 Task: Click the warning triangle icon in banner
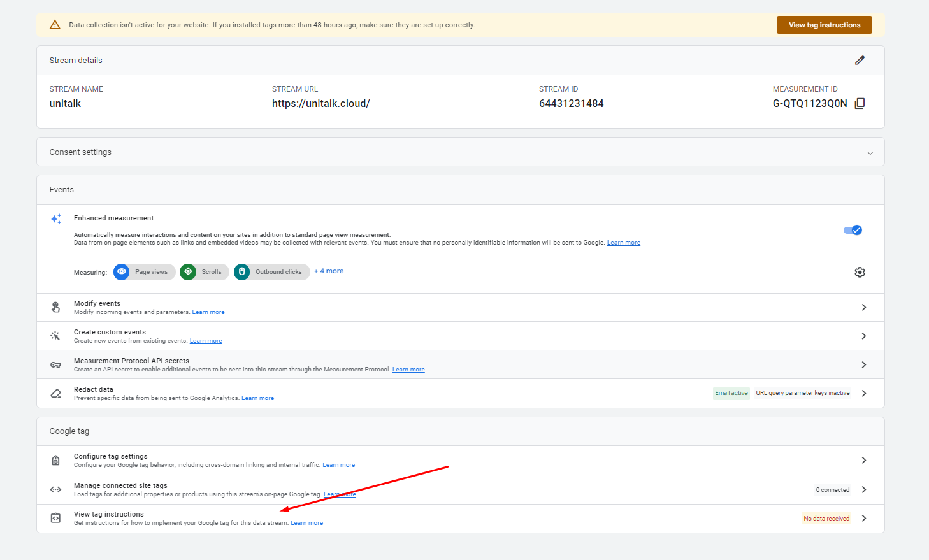(x=55, y=25)
